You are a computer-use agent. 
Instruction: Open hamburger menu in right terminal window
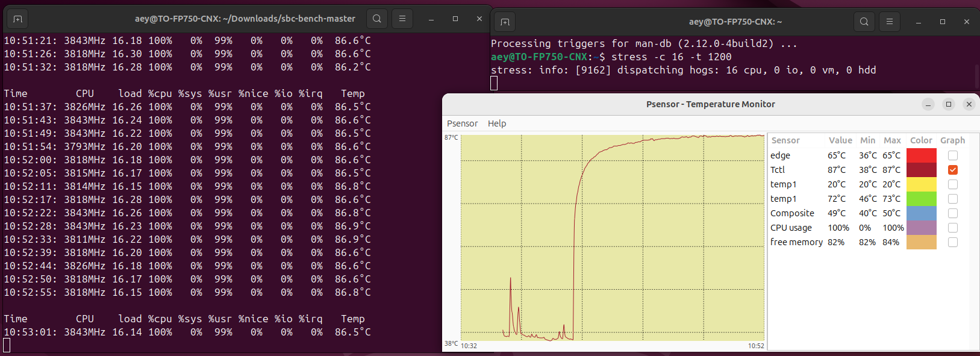(x=890, y=22)
